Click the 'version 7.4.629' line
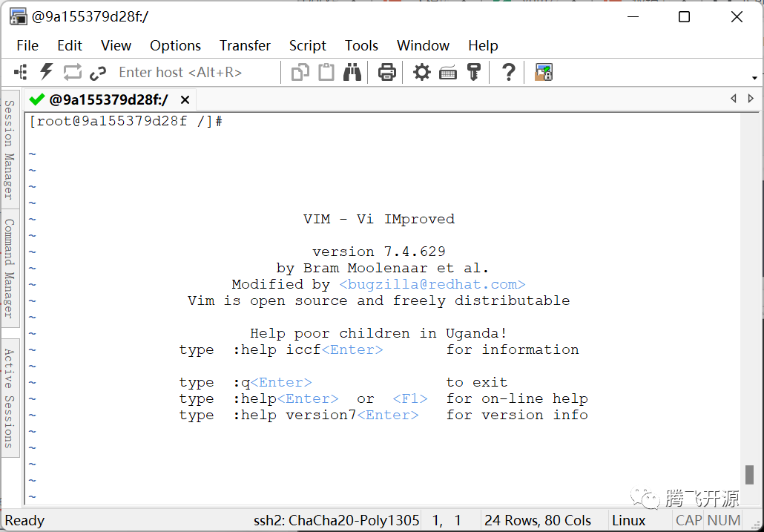Viewport: 764px width, 532px height. (378, 252)
